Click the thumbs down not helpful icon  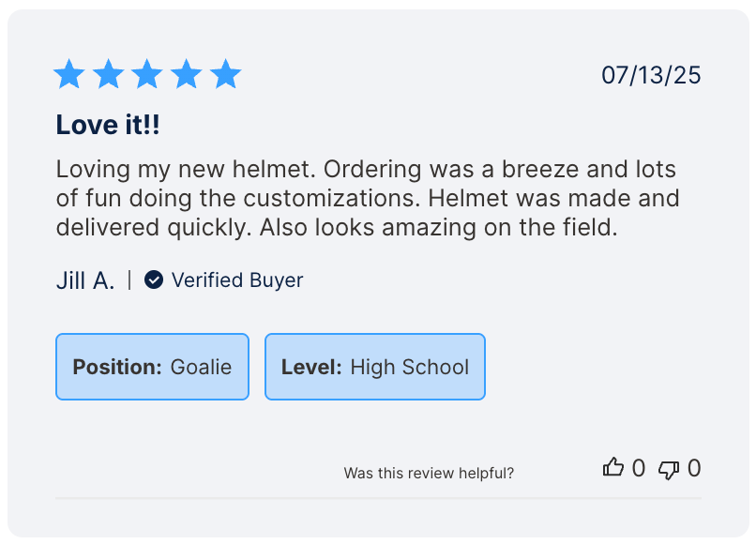tap(669, 469)
